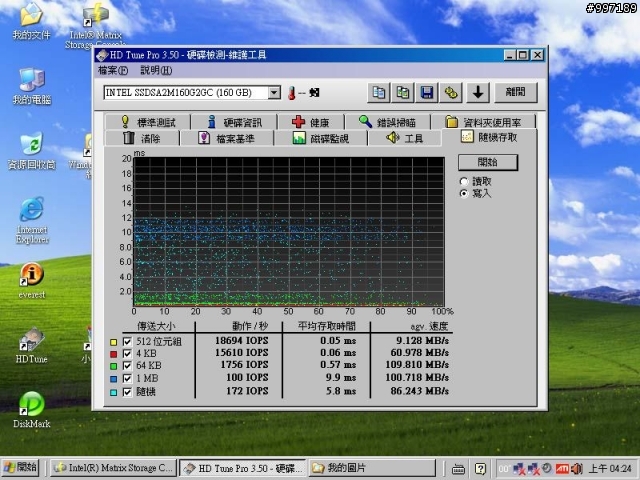The height and width of the screenshot is (480, 640).
Task: Click the volume speaker tray icon
Action: (576, 469)
